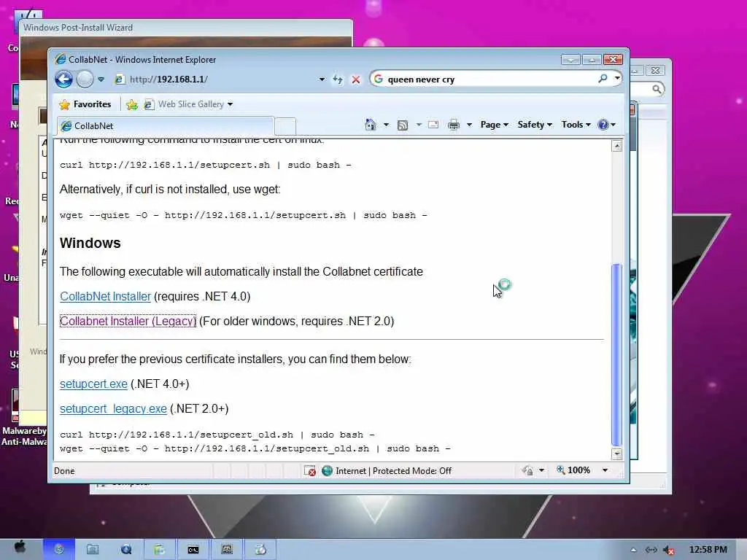Screen dimensions: 747x560
Task: Click the page scrollbar up arrow
Action: click(616, 146)
